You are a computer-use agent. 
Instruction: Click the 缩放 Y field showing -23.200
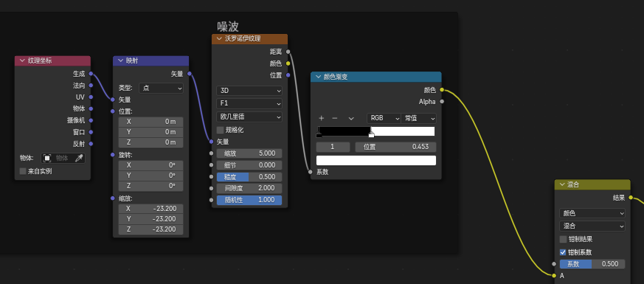point(150,219)
